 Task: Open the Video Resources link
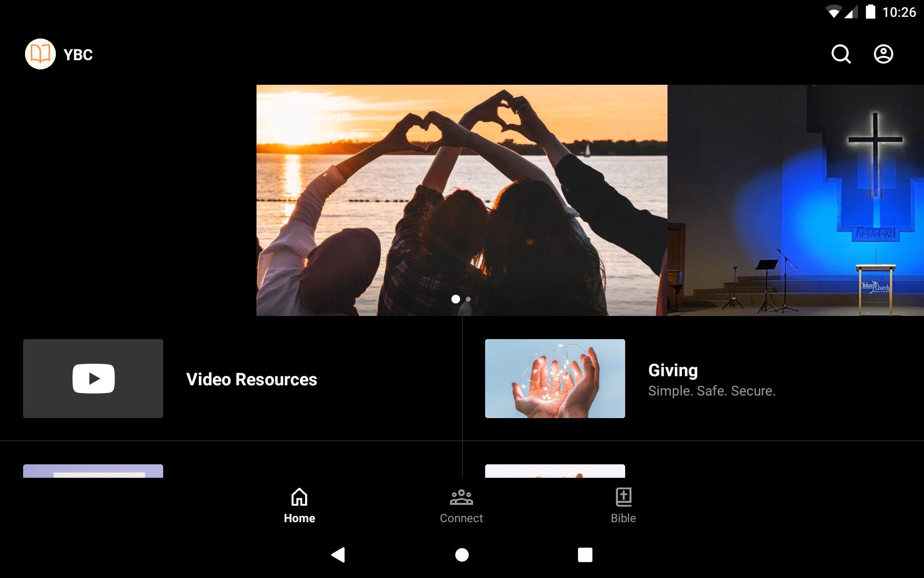pyautogui.click(x=251, y=380)
